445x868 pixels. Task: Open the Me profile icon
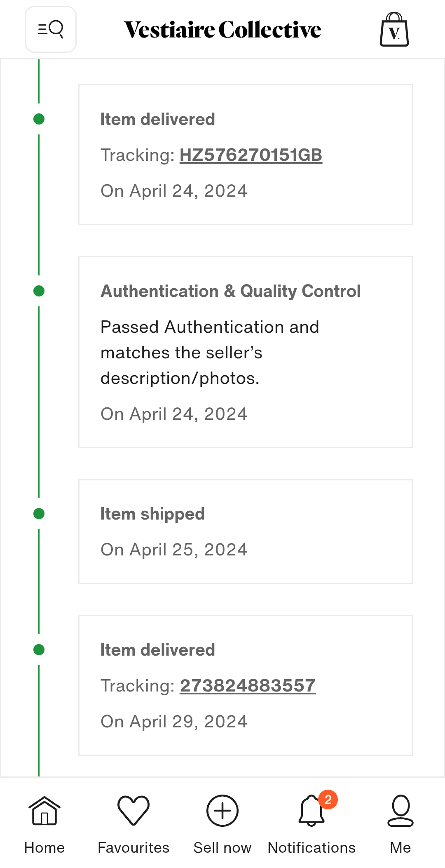(400, 811)
